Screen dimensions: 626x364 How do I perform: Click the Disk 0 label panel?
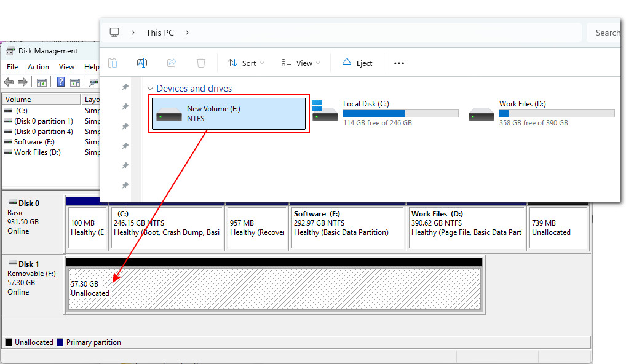(x=34, y=224)
